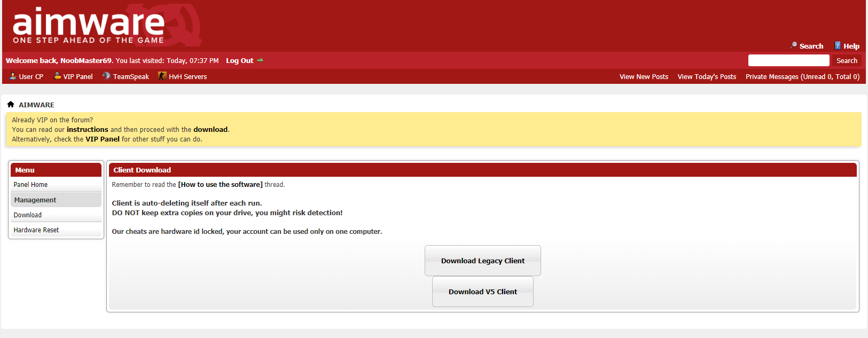Open View Today's Posts
The width and height of the screenshot is (868, 338).
coord(707,77)
